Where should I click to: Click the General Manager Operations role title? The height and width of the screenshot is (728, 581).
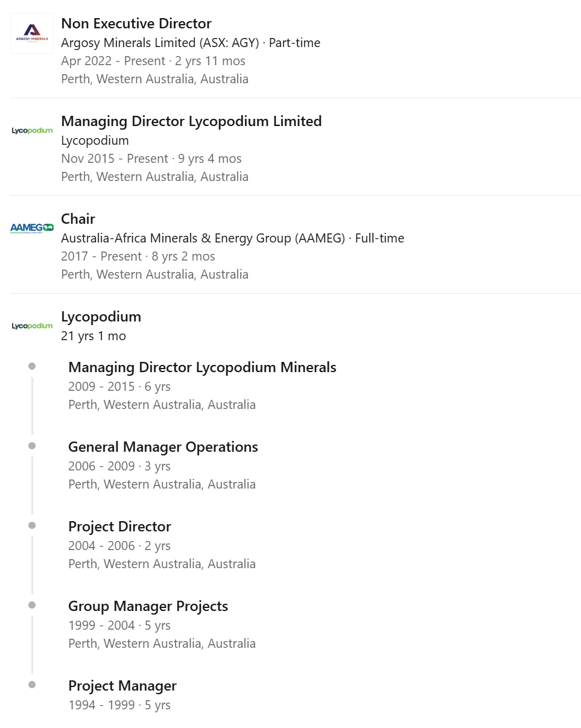(x=163, y=447)
